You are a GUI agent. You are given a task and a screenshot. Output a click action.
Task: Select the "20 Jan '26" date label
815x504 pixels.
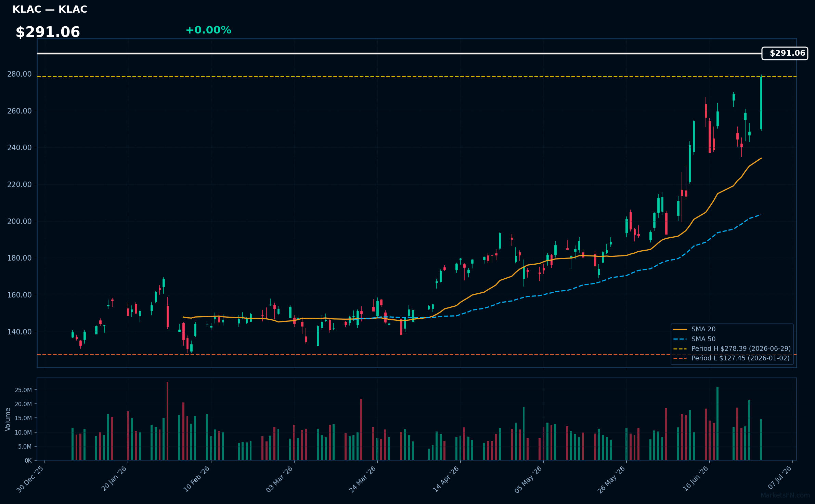click(x=114, y=479)
